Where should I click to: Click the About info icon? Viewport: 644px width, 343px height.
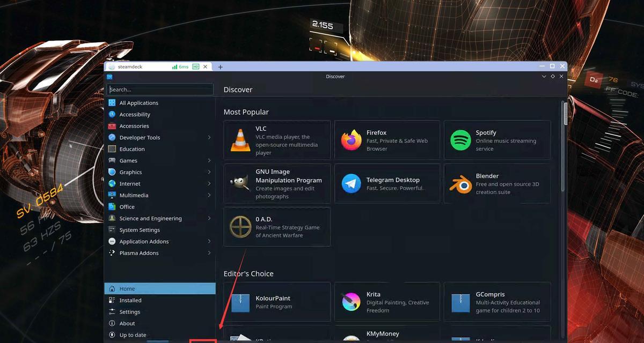point(112,323)
